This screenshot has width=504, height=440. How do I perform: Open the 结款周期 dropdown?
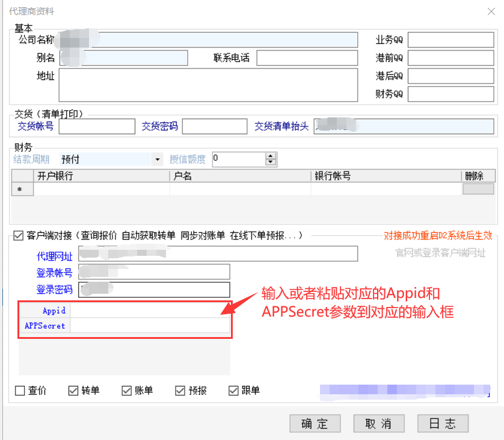pos(158,160)
